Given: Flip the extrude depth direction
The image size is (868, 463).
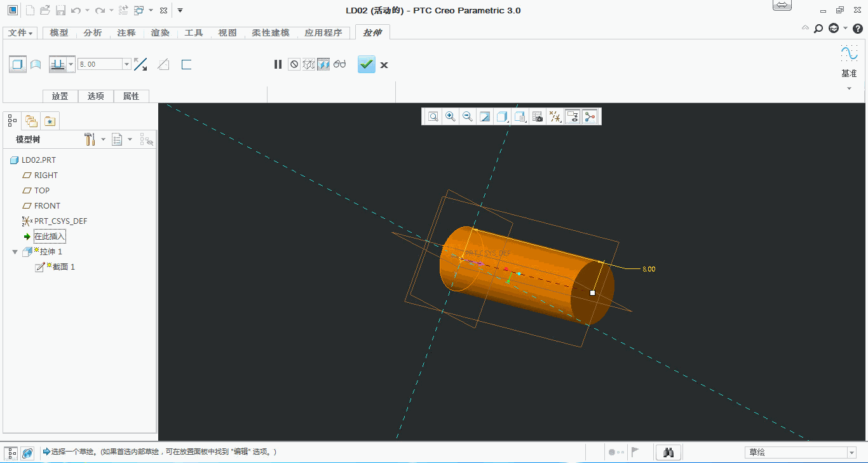Looking at the screenshot, I should [140, 64].
